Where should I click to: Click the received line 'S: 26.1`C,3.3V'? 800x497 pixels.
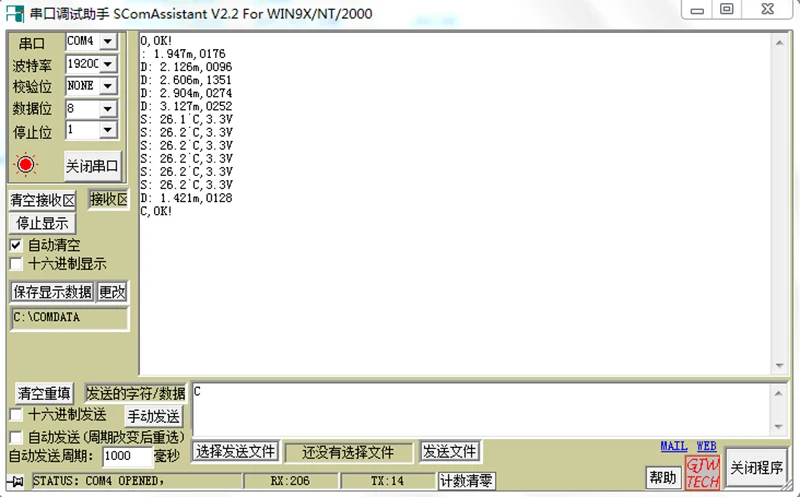click(x=186, y=119)
